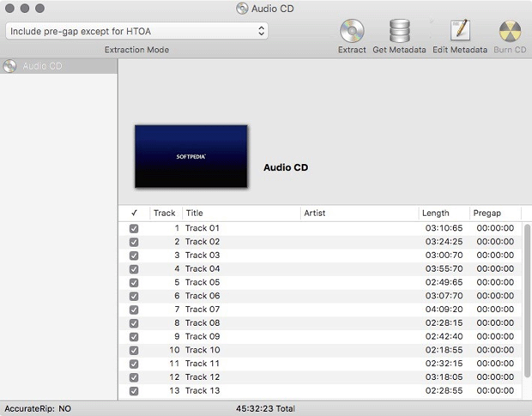
Task: Click the bold 'Audio CD' album title
Action: tap(286, 167)
